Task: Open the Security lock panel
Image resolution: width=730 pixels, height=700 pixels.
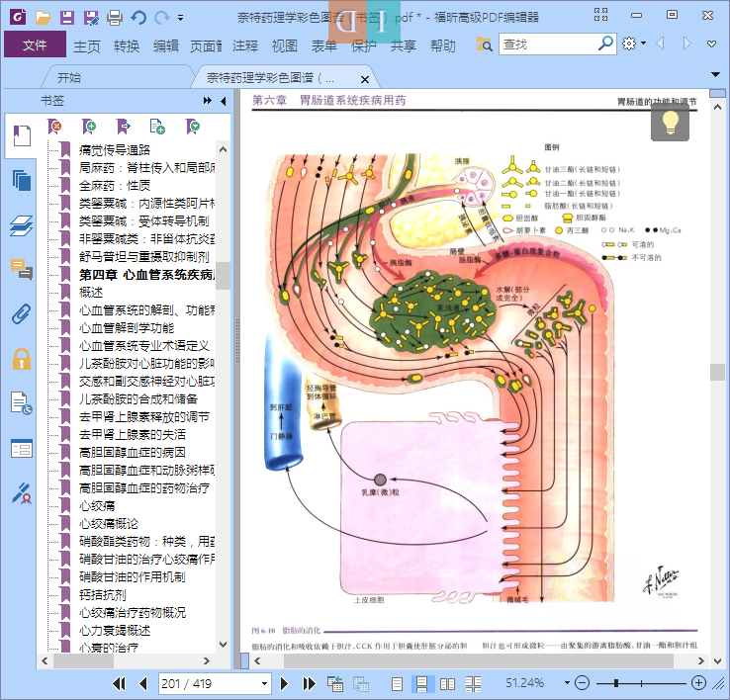Action: pos(22,359)
